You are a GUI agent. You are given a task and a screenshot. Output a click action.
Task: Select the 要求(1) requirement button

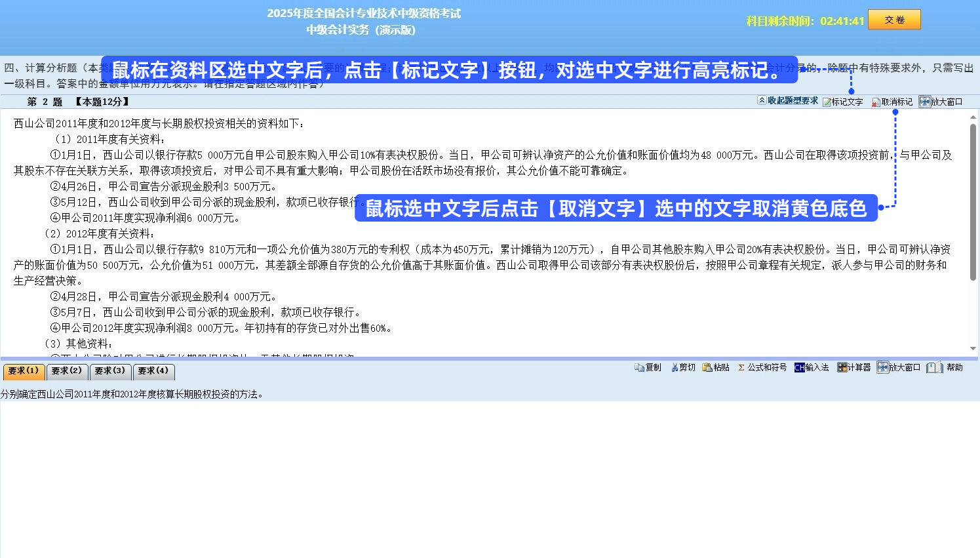tap(24, 371)
